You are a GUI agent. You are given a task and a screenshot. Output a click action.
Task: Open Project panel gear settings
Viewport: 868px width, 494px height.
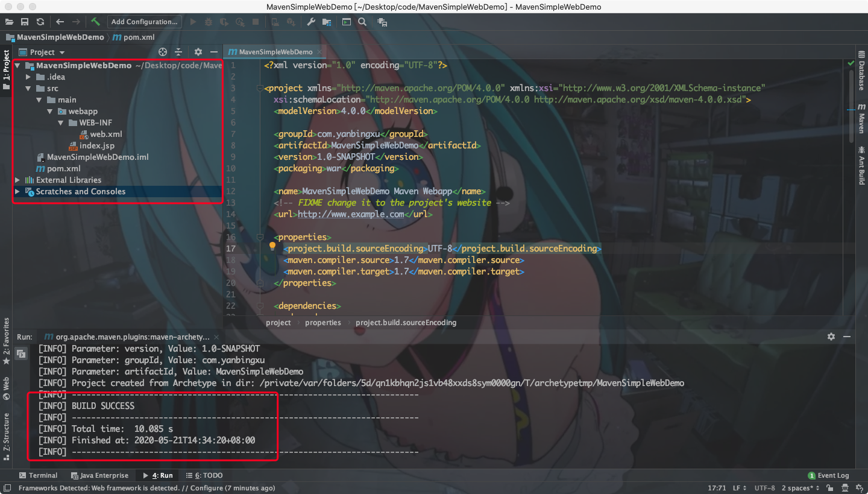click(x=198, y=52)
